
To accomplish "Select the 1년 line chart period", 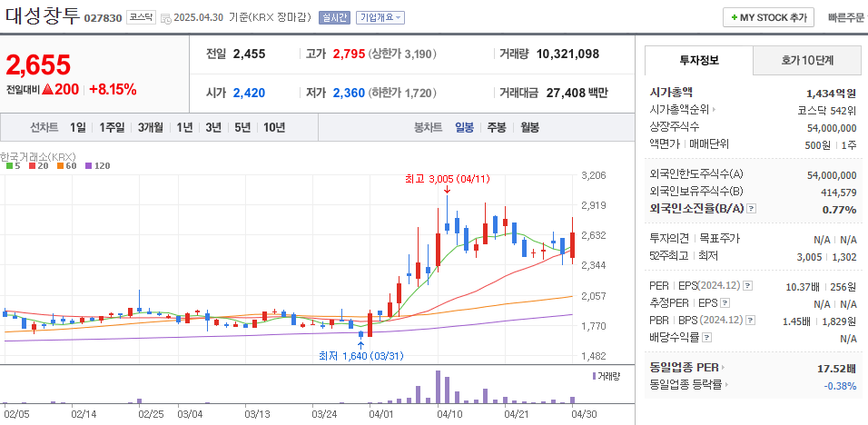I will coord(184,127).
